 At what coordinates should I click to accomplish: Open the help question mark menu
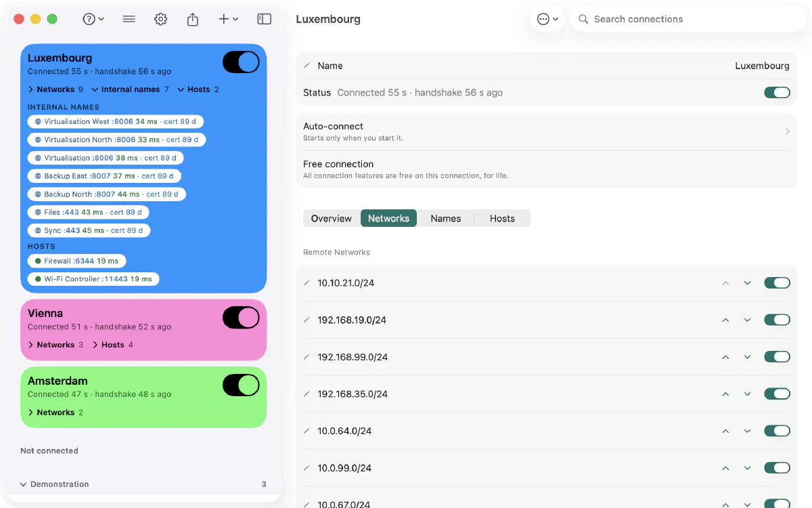point(93,19)
